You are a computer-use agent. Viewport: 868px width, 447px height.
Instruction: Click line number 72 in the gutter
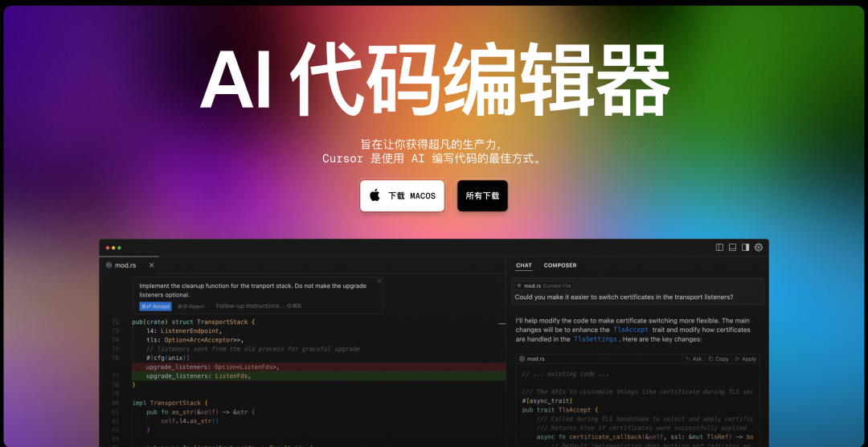click(x=115, y=322)
